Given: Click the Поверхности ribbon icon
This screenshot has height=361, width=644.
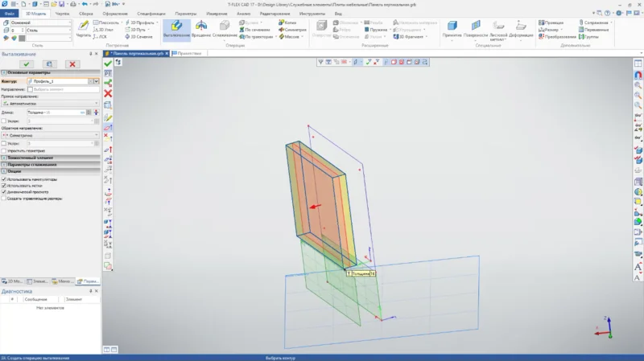Looking at the screenshot, I should tap(476, 29).
